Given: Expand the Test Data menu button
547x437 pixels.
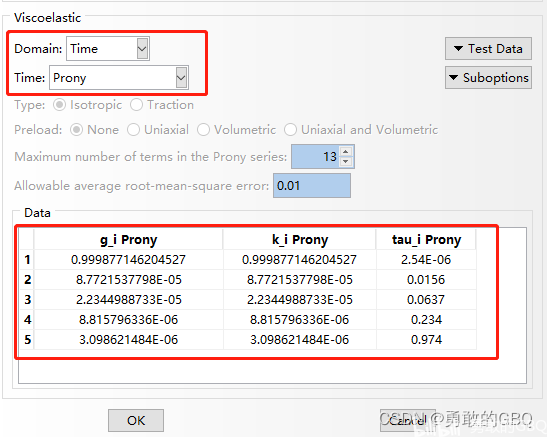Looking at the screenshot, I should (488, 48).
